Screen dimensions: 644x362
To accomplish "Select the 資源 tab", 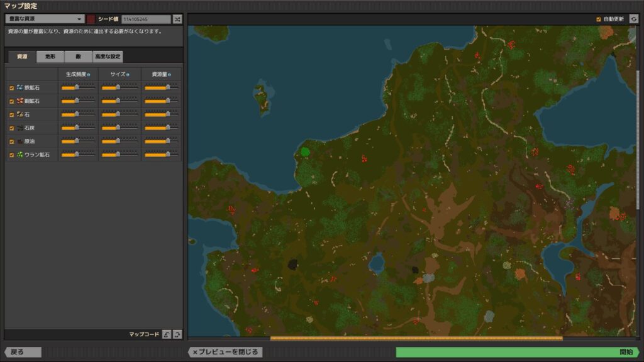I will pyautogui.click(x=22, y=57).
